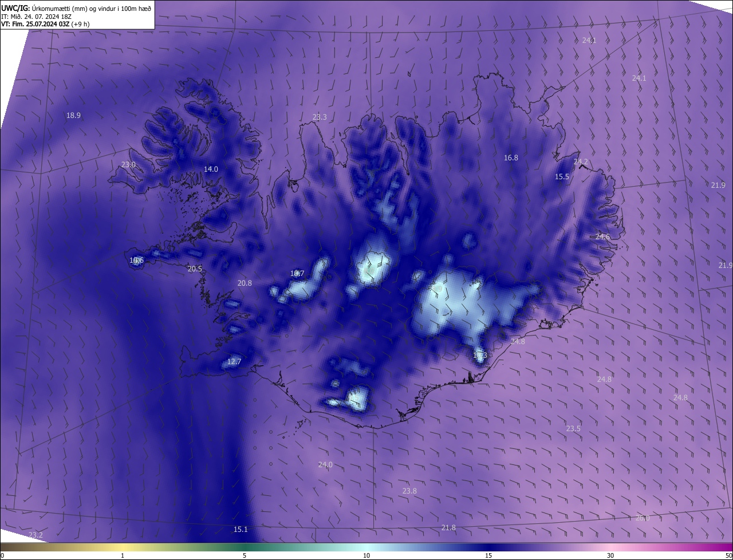This screenshot has width=733, height=560.
Task: Click the 12.7 map value
Action: pos(234,361)
